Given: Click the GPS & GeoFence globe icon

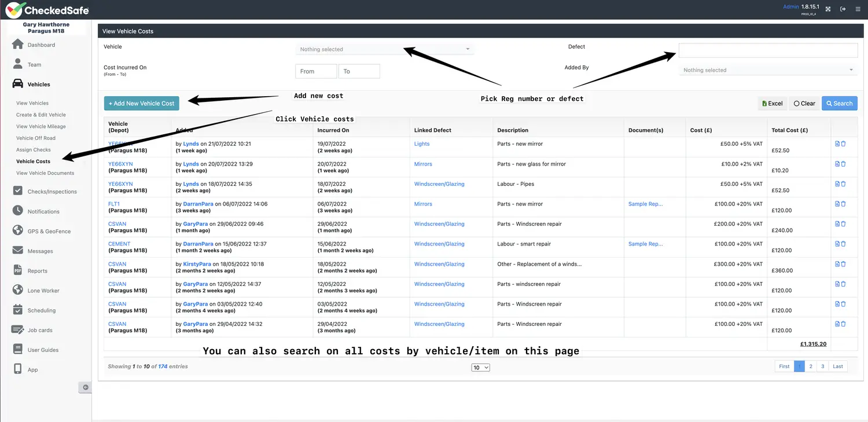Looking at the screenshot, I should pyautogui.click(x=17, y=230).
